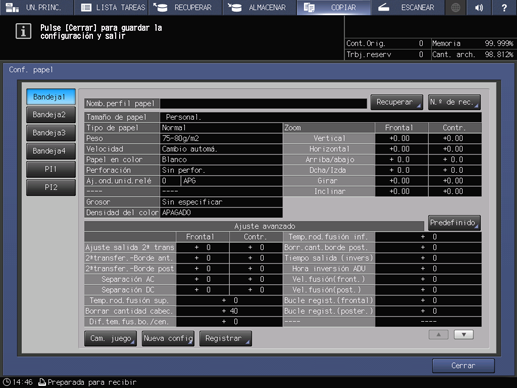Image resolution: width=517 pixels, height=388 pixels.
Task: Select the Bandeja1 tray
Action: (x=51, y=97)
